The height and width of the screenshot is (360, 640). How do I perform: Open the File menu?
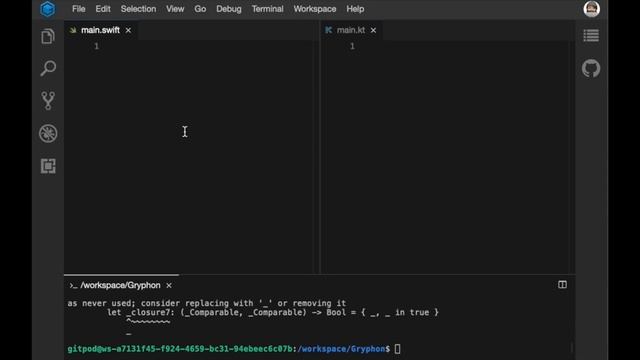pos(78,9)
